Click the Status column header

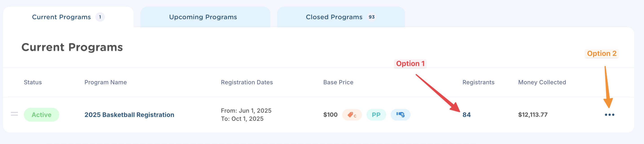(x=33, y=82)
